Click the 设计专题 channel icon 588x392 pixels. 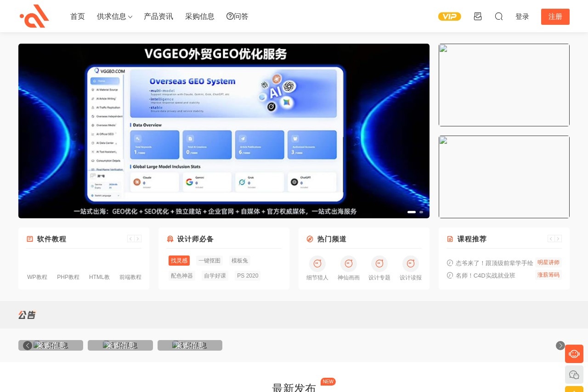[379, 264]
